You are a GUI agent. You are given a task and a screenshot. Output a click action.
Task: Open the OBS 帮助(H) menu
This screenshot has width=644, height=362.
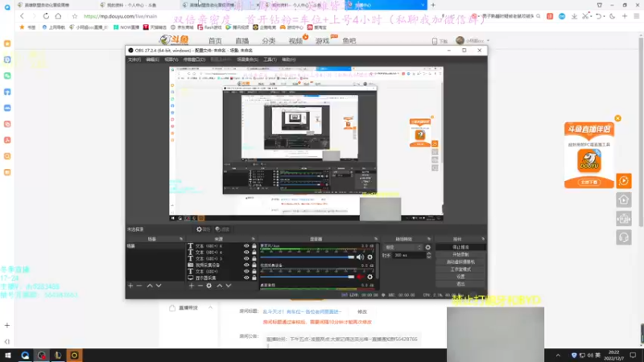coord(289,60)
